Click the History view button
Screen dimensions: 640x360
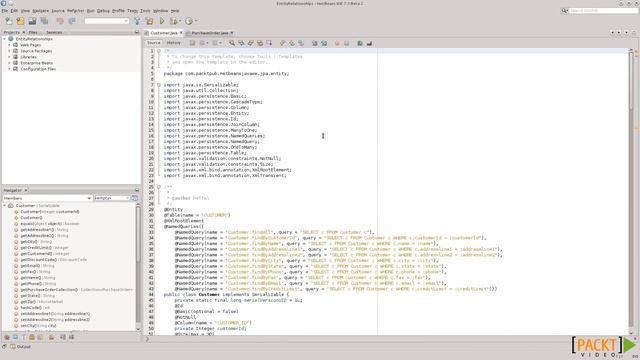(173, 43)
